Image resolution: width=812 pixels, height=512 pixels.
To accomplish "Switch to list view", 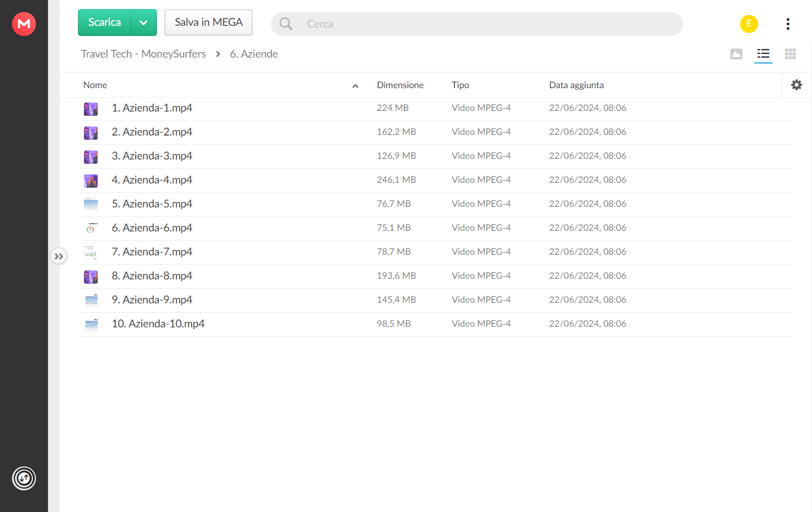I will click(x=763, y=54).
